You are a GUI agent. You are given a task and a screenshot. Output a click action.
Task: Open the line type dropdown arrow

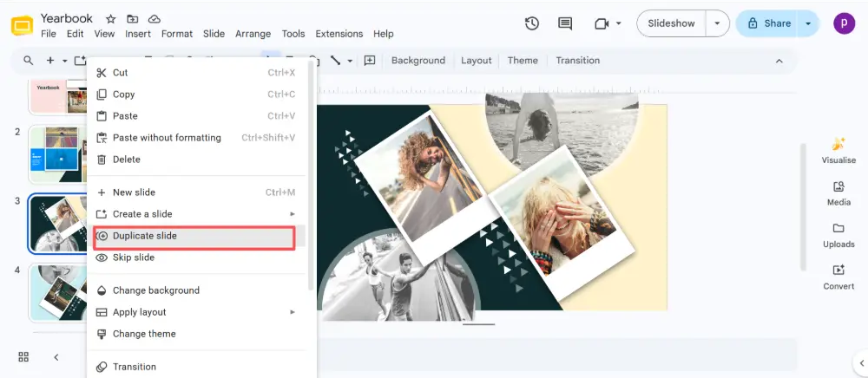tap(350, 61)
